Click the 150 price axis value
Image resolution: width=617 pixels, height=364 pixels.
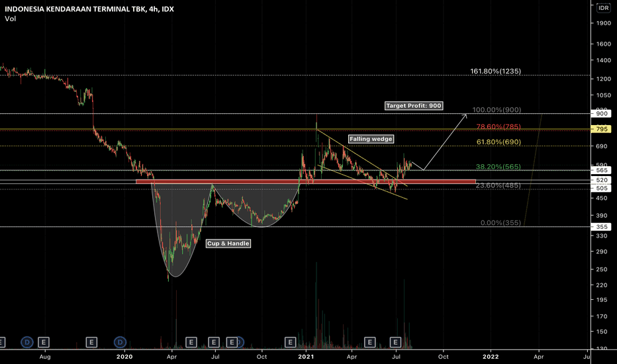(602, 332)
